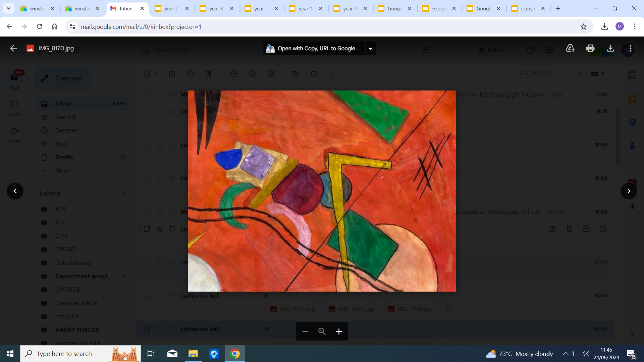Open Sent folder
The width and height of the screenshot is (644, 362).
pos(61,144)
